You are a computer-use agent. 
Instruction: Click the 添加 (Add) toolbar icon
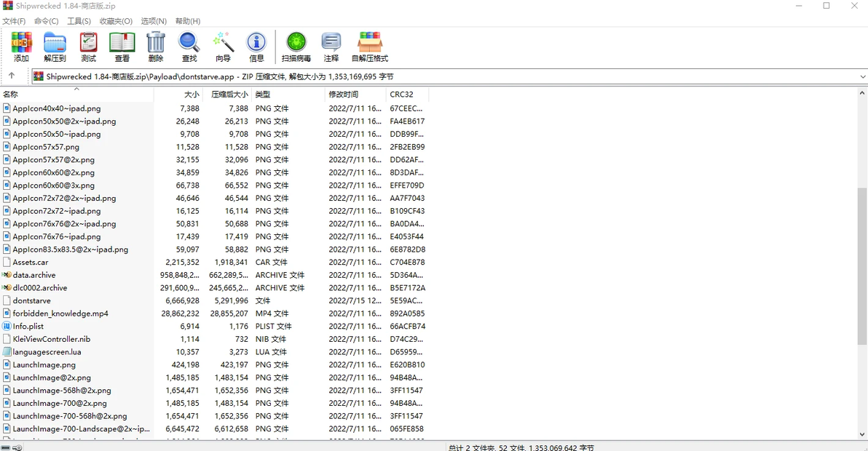tap(21, 47)
